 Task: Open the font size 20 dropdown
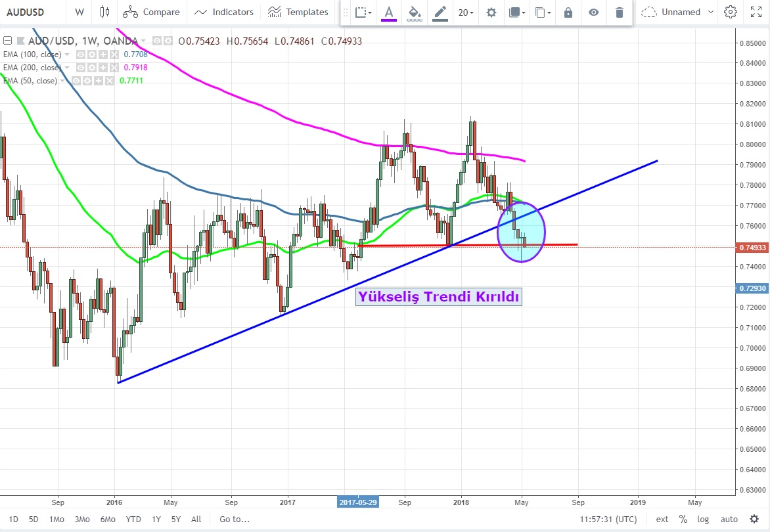pyautogui.click(x=466, y=12)
